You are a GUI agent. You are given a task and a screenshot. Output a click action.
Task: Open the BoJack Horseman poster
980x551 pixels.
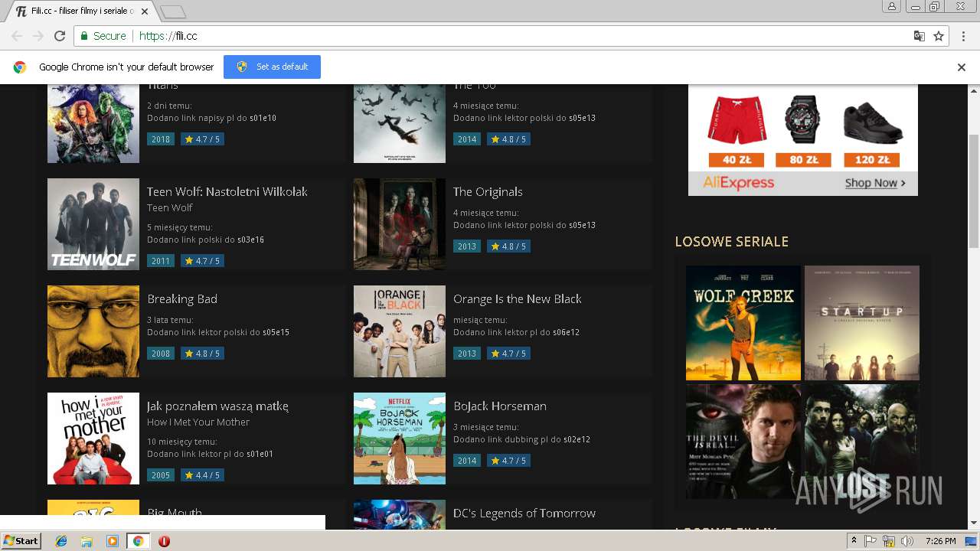tap(400, 439)
